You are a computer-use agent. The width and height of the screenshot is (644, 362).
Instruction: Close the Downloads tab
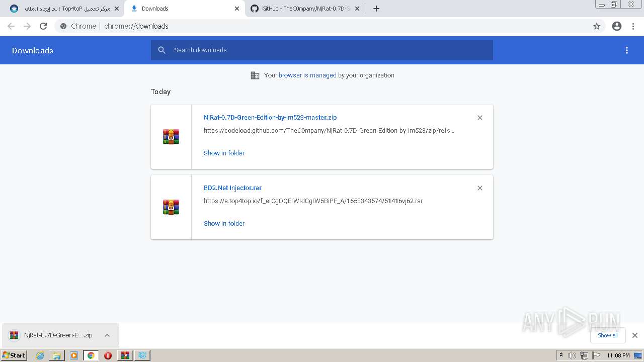(237, 9)
